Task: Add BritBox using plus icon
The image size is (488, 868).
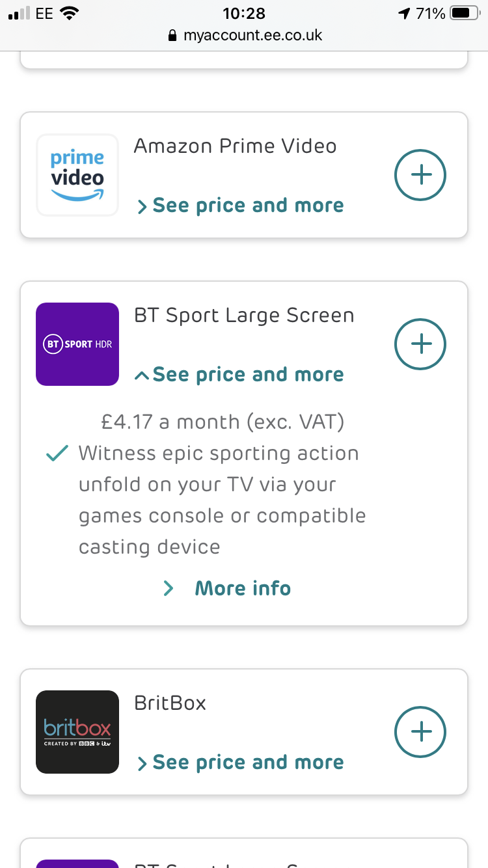Action: click(420, 732)
